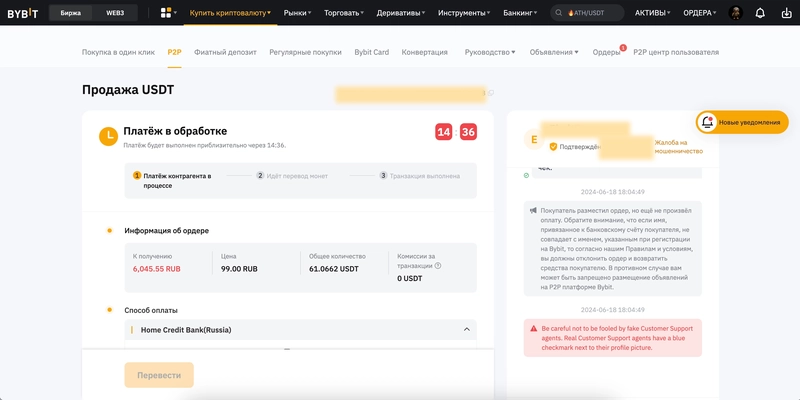Switch to Биржа mode
The width and height of the screenshot is (800, 400).
click(70, 13)
